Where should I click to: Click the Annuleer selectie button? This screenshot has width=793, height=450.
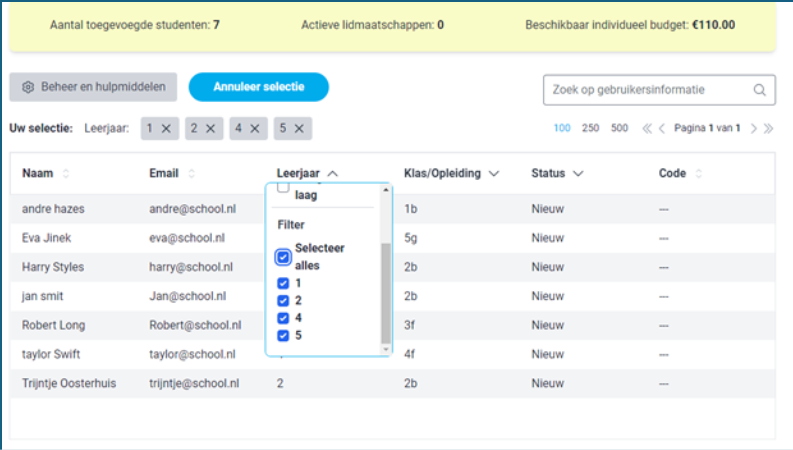(x=258, y=88)
